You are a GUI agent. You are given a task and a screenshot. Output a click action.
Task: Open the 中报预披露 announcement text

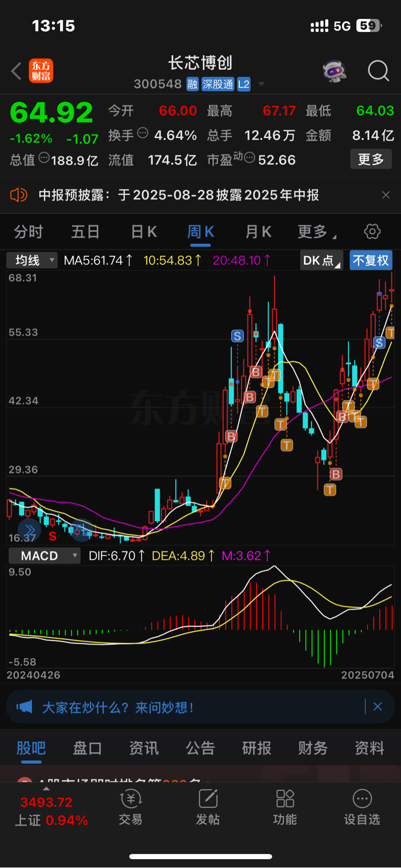pos(179,195)
